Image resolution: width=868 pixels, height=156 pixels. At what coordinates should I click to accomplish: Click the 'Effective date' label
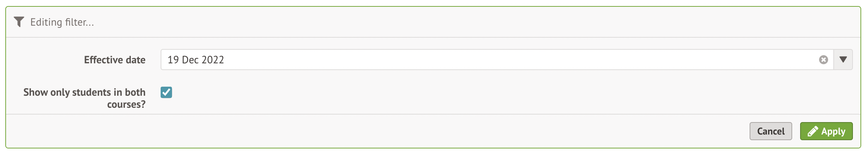tap(115, 60)
